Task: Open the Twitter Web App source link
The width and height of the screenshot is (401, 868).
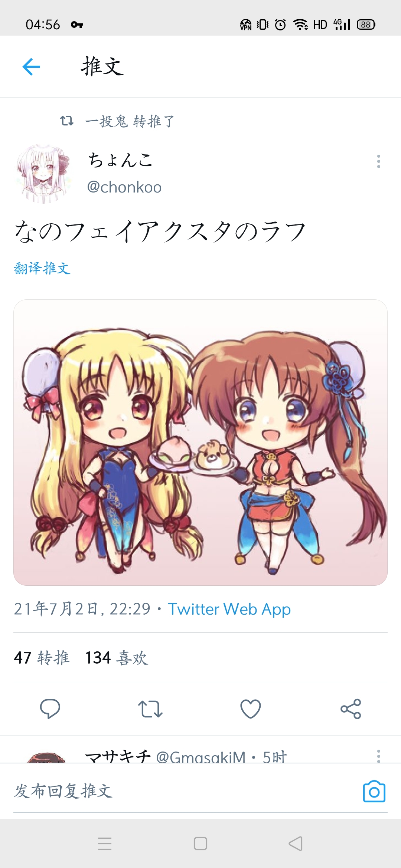Action: point(229,609)
